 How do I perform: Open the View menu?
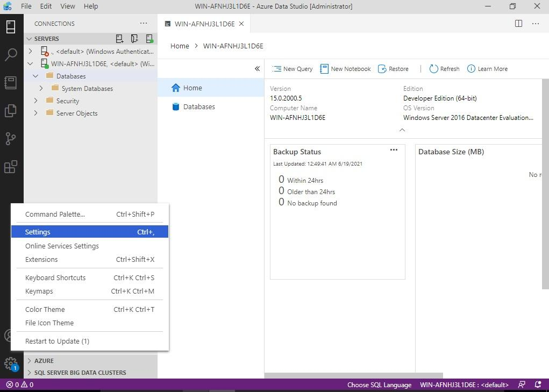tap(68, 6)
